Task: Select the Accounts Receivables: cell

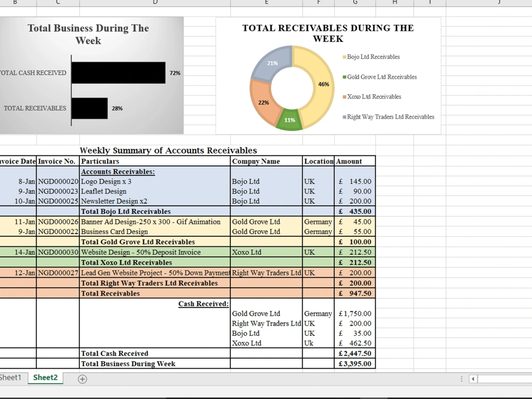Action: click(x=155, y=172)
